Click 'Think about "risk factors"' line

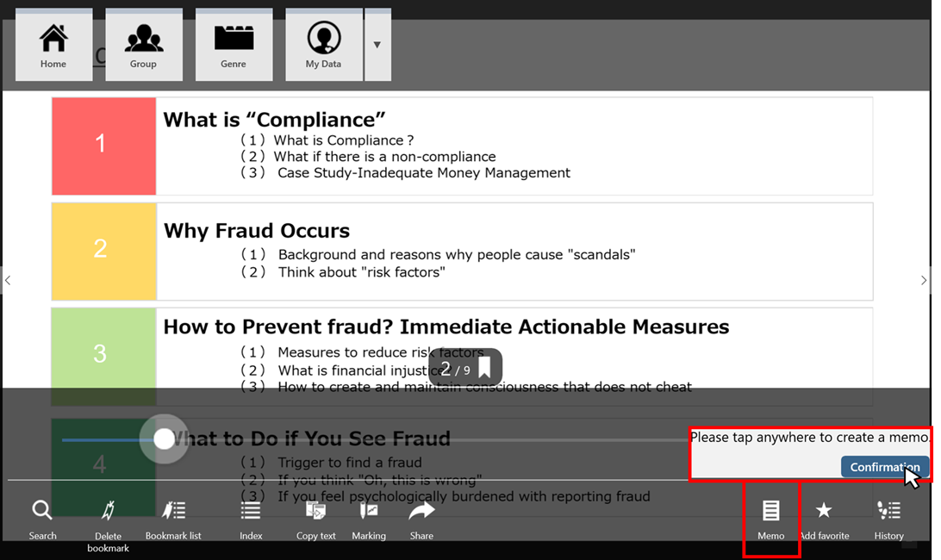361,272
